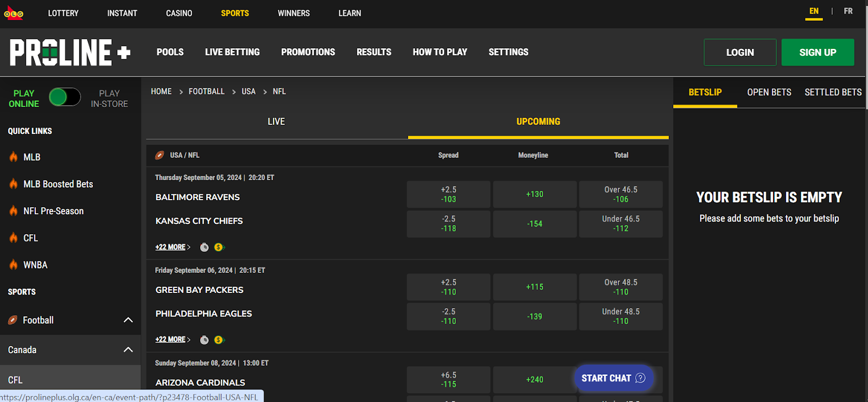
Task: Select Arizona Cardinals +240 moneyline
Action: [x=534, y=380]
